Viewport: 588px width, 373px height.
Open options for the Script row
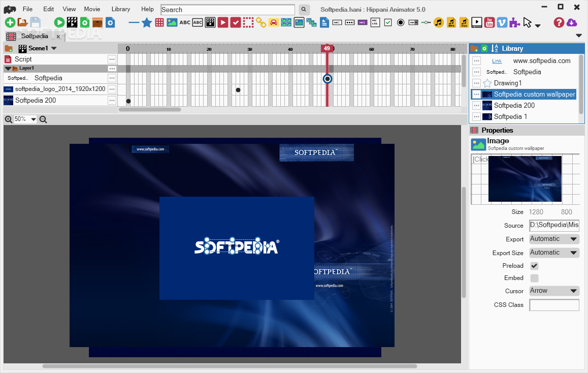112,59
